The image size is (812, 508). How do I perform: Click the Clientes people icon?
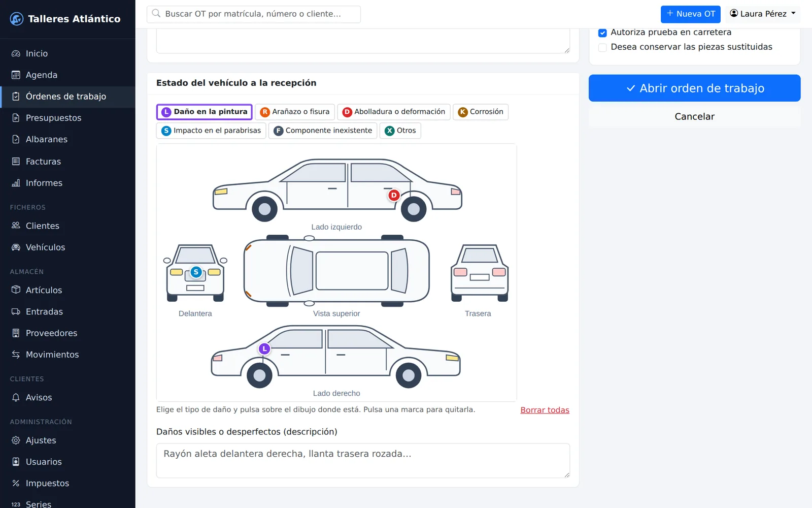point(16,226)
